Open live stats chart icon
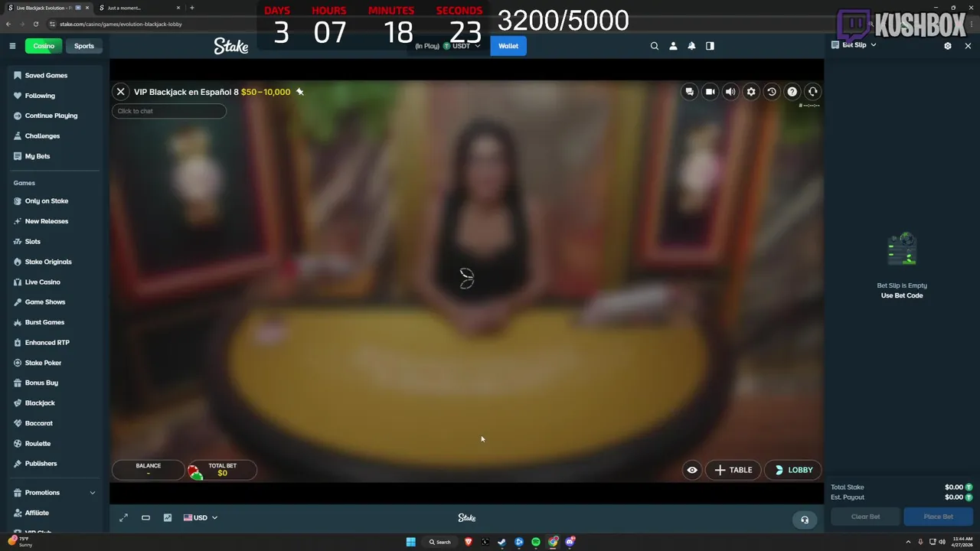Viewport: 980px width, 551px height. click(168, 517)
